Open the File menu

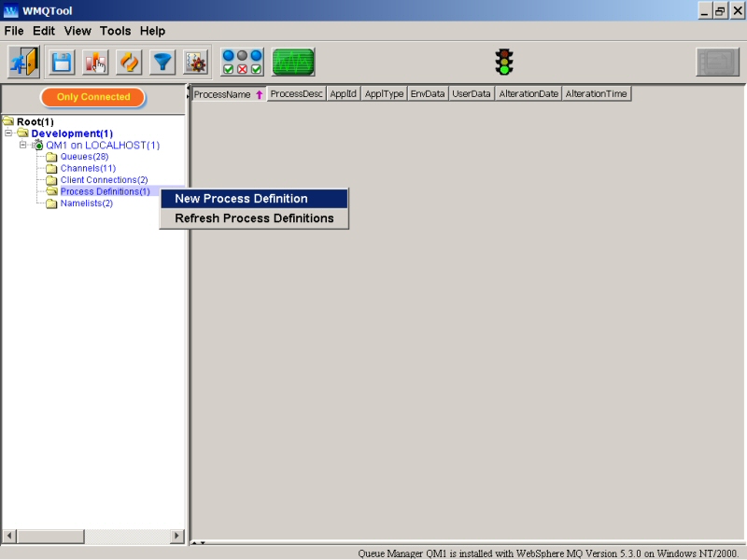pyautogui.click(x=14, y=31)
